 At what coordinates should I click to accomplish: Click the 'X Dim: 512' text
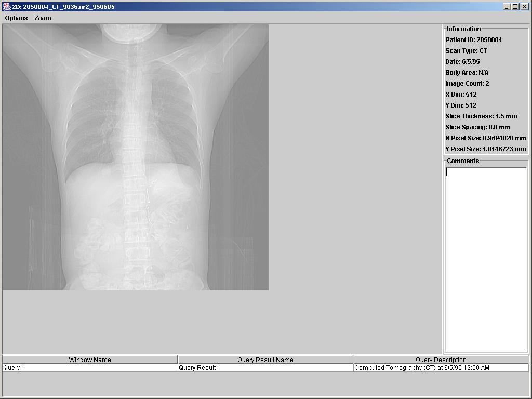[461, 95]
